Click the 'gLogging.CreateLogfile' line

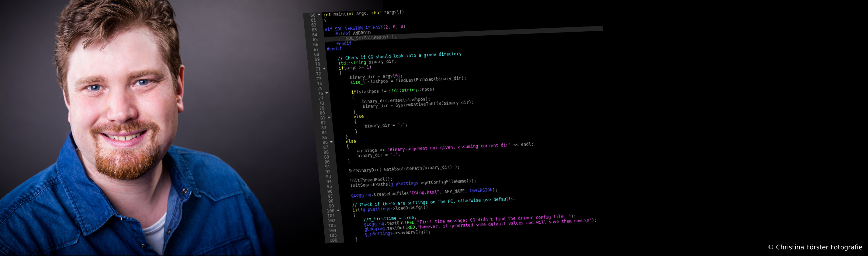[x=424, y=192]
